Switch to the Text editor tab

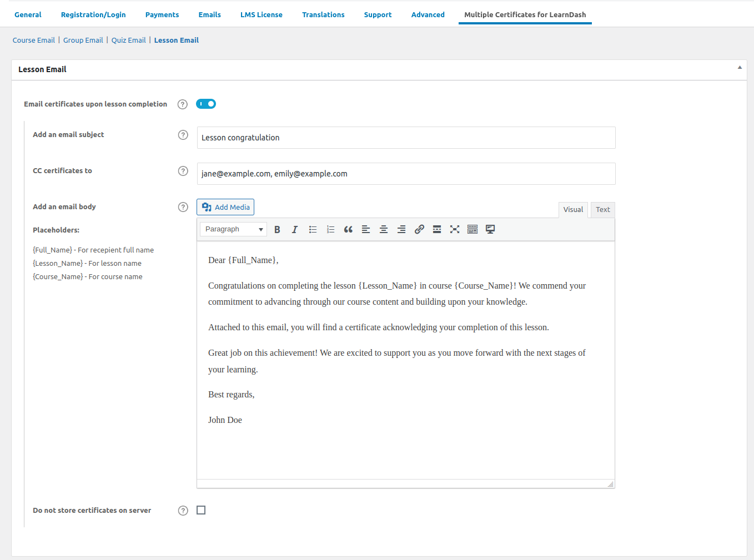[x=602, y=209]
